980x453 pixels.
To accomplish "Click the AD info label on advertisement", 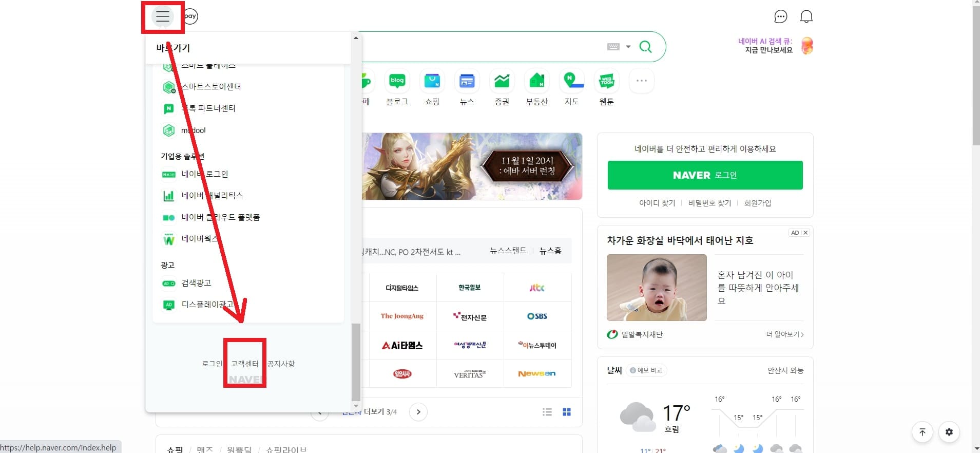I will [x=795, y=233].
